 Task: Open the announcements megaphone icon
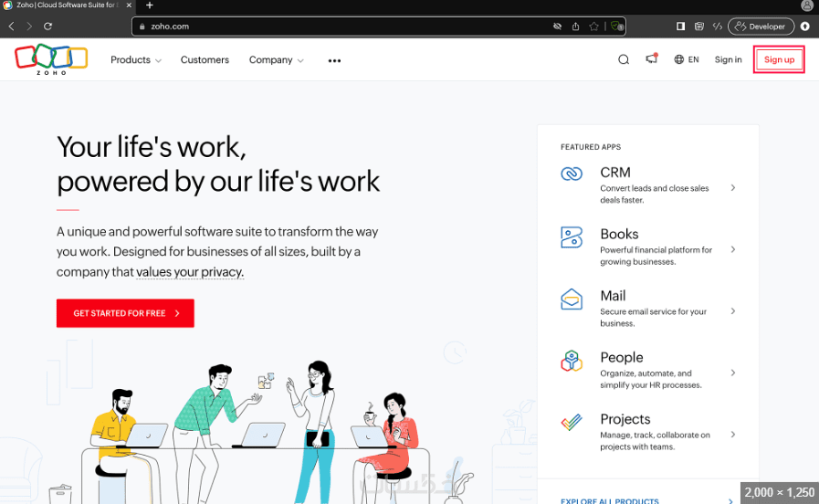[651, 58]
